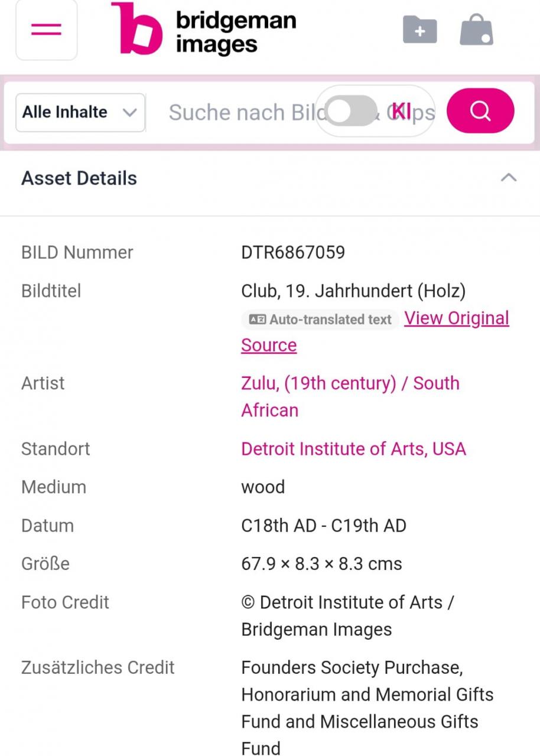Click the Asset Details heading
Viewport: 540px width, 756px height.
pos(79,178)
